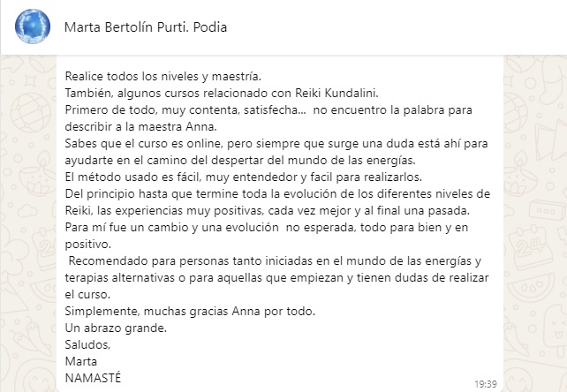567x392 pixels.
Task: Open Marta Bertolín's profile picture
Action: point(33,26)
